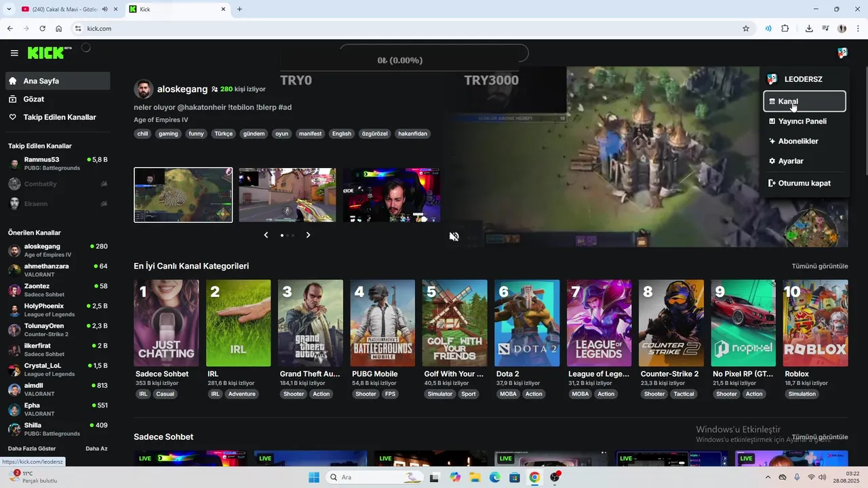
Task: Open ahmethanzara recommended channel
Action: click(x=58, y=270)
